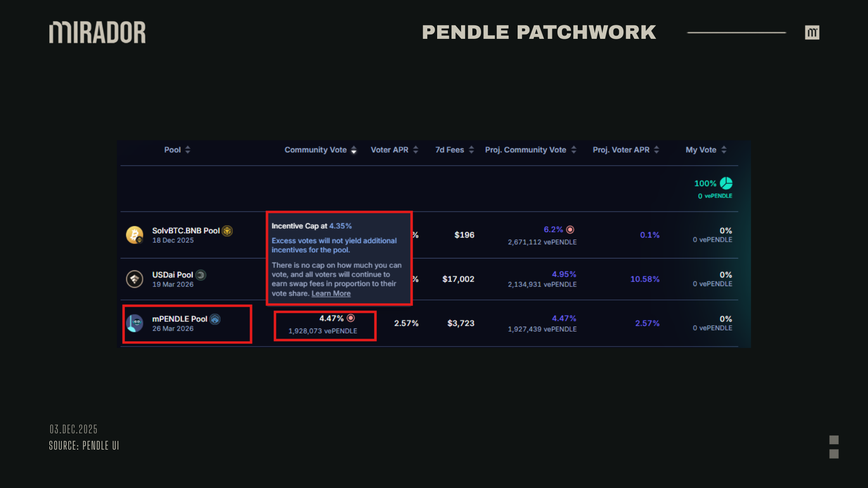
Task: Sort by Community Vote column arrows
Action: [x=354, y=150]
